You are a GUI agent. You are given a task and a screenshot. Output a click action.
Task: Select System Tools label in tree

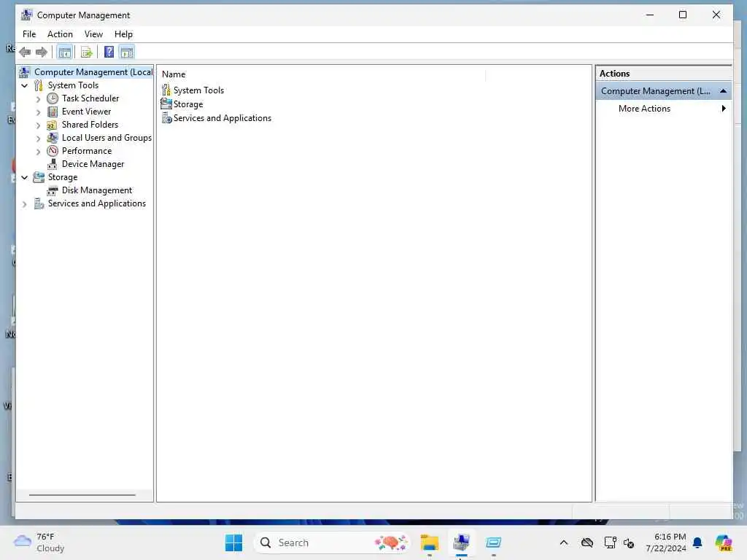pos(73,85)
